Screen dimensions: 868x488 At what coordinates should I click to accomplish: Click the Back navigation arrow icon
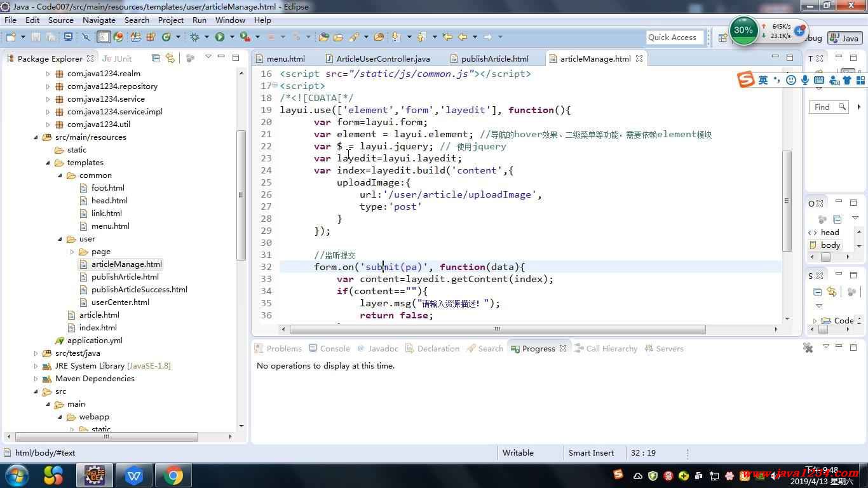click(x=463, y=37)
